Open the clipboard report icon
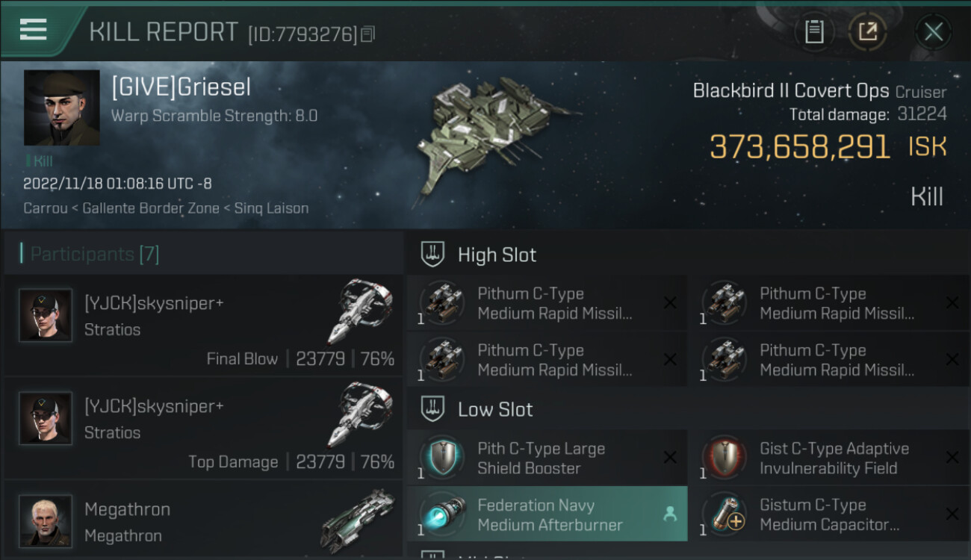This screenshot has height=560, width=971. tap(814, 32)
